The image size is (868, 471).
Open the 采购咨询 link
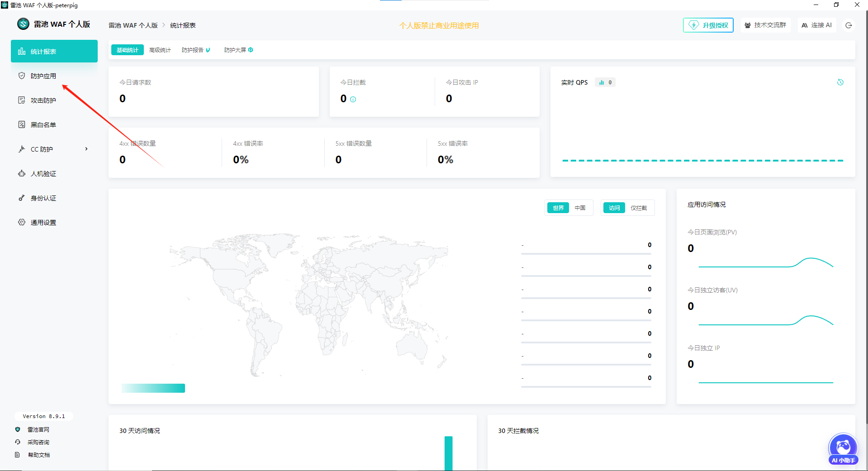pyautogui.click(x=38, y=442)
